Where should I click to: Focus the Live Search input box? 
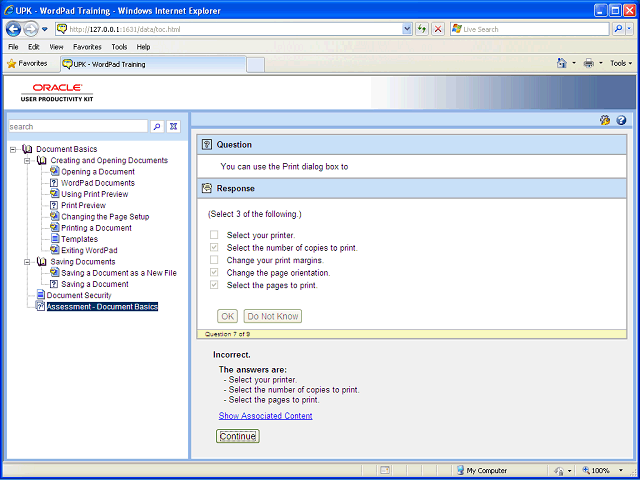535,29
